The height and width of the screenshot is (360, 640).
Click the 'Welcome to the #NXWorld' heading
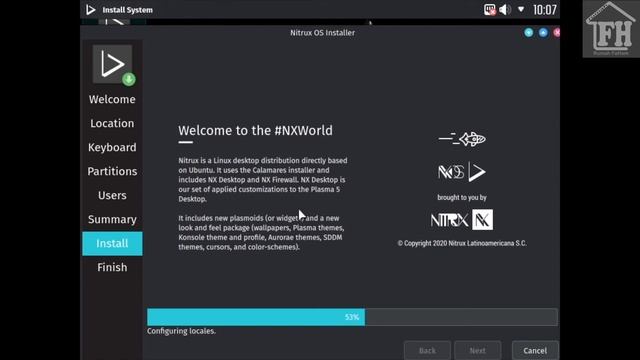pyautogui.click(x=255, y=131)
